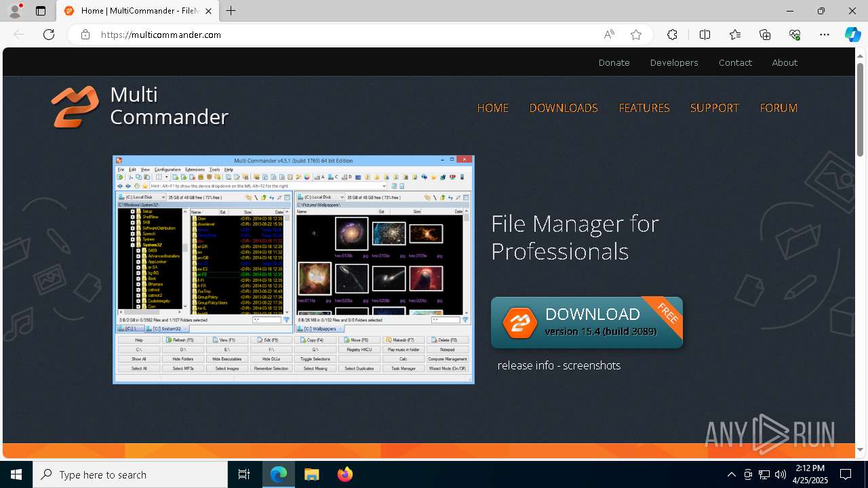Click the taskbar search box
868x488 pixels.
130,474
